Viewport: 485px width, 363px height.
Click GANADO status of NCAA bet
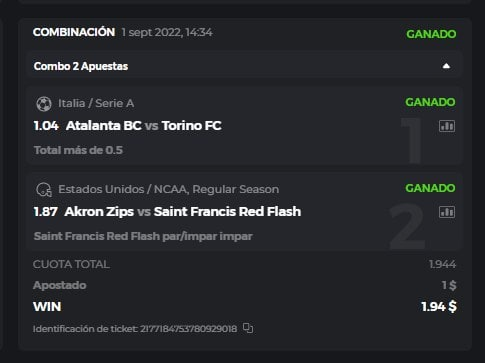(x=430, y=188)
